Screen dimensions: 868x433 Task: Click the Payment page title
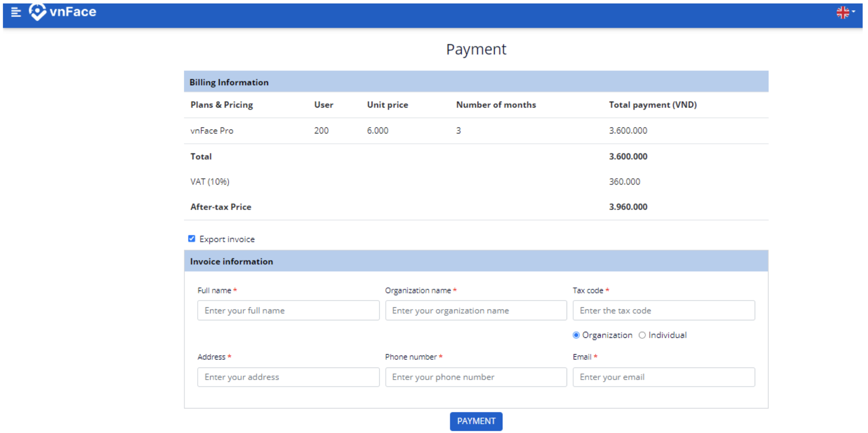coord(476,49)
